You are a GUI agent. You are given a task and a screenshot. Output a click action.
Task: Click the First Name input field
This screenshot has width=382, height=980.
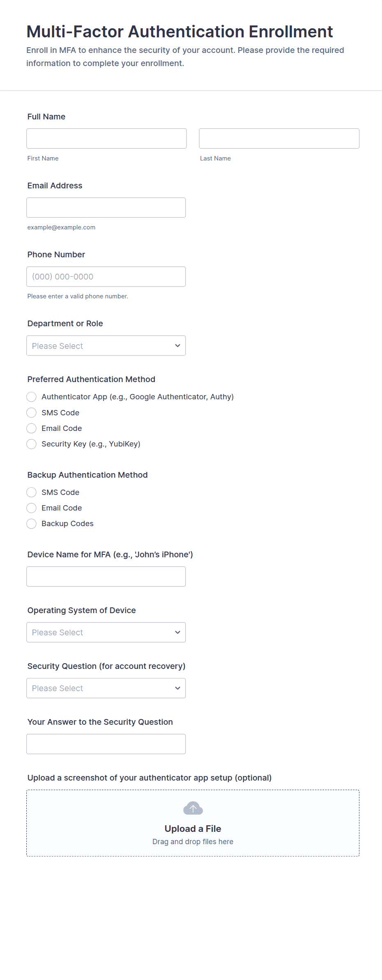(106, 138)
